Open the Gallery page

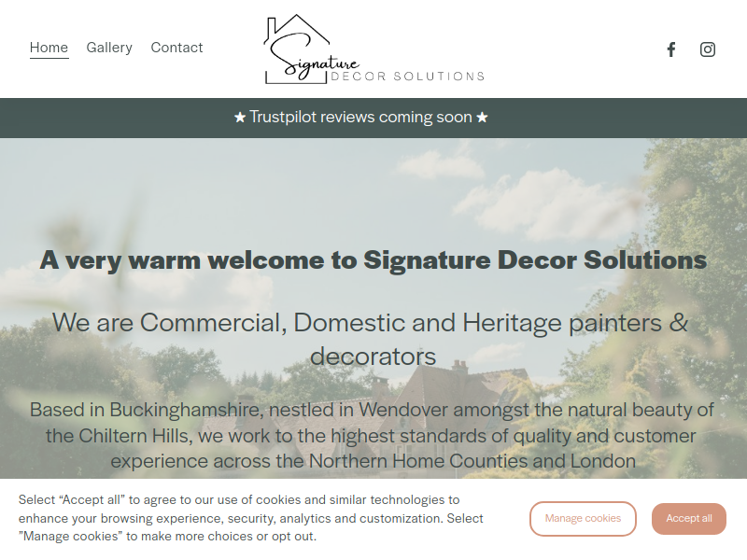pyautogui.click(x=109, y=48)
